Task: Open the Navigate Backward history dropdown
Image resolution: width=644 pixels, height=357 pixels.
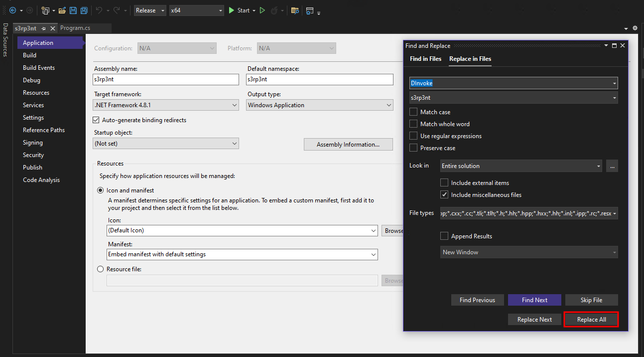Action: tap(21, 11)
